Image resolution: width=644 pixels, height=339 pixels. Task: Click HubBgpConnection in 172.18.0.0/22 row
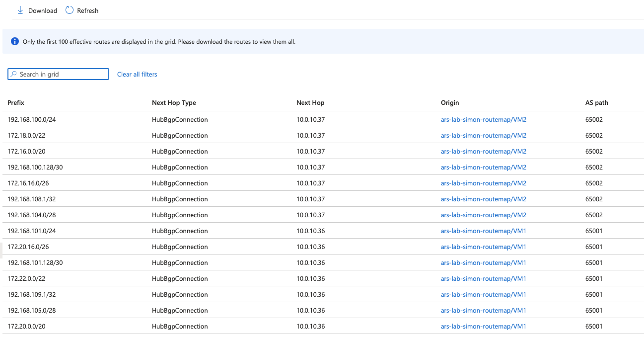[x=180, y=135]
